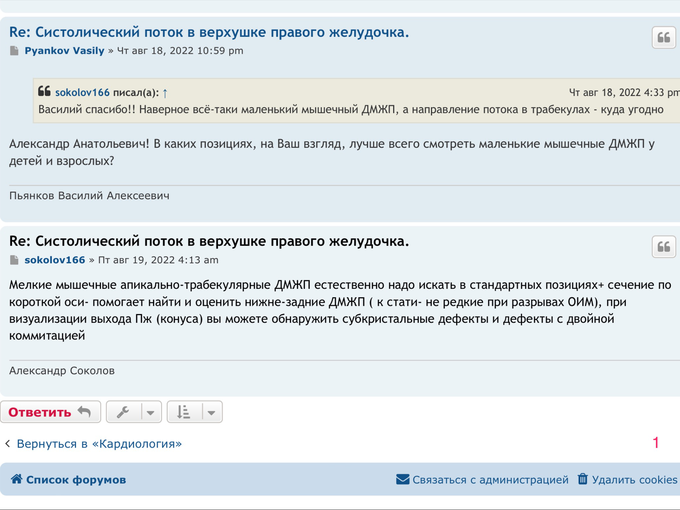680x510 pixels.
Task: Open first post title link
Action: click(x=209, y=32)
